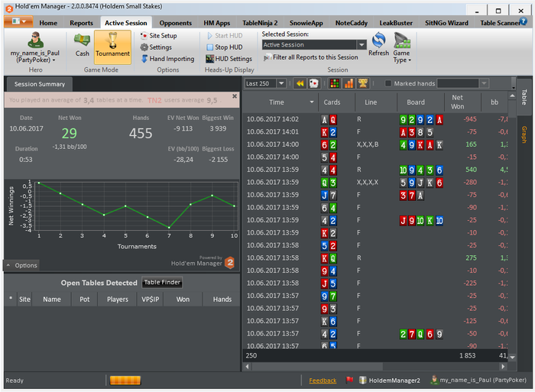The width and height of the screenshot is (535, 392).
Task: Click the help question mark icon
Action: coord(523,21)
